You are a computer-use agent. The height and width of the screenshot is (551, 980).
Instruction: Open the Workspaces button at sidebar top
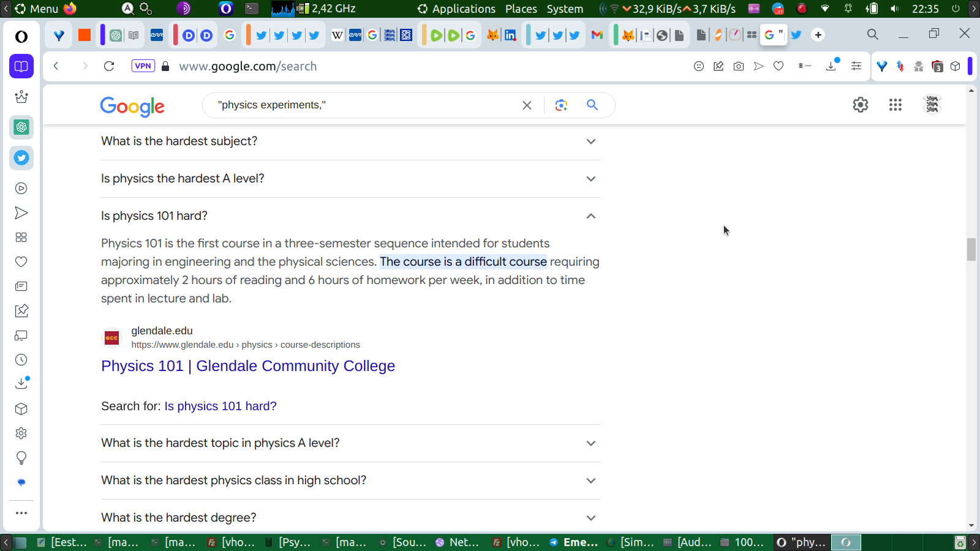21,66
